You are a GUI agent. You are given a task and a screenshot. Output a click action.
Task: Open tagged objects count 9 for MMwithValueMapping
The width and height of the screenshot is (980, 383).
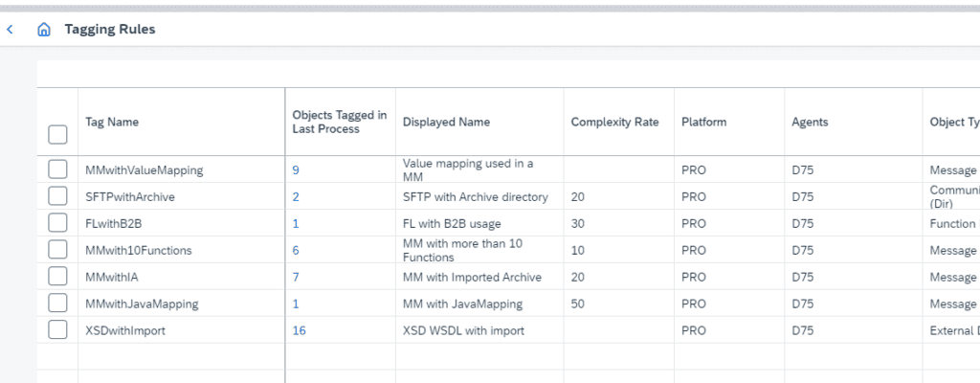[x=296, y=169]
